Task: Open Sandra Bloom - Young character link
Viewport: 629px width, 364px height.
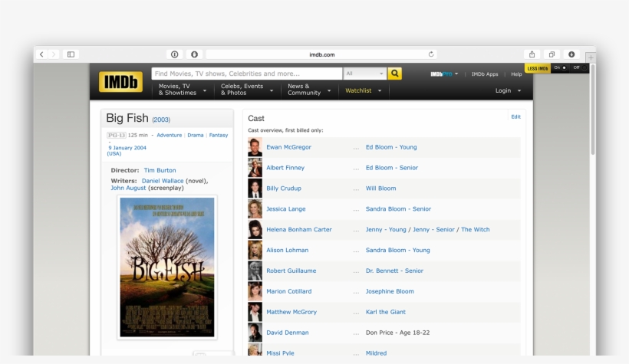Action: pos(397,250)
